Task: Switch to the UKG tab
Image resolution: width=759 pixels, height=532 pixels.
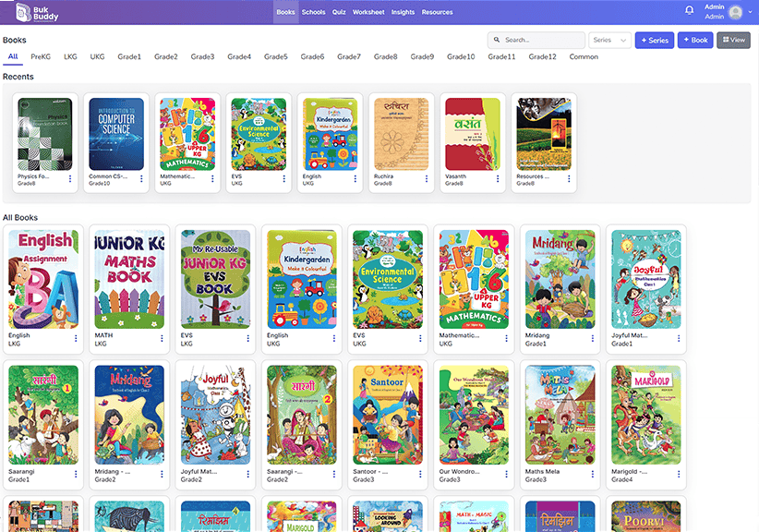Action: 97,56
